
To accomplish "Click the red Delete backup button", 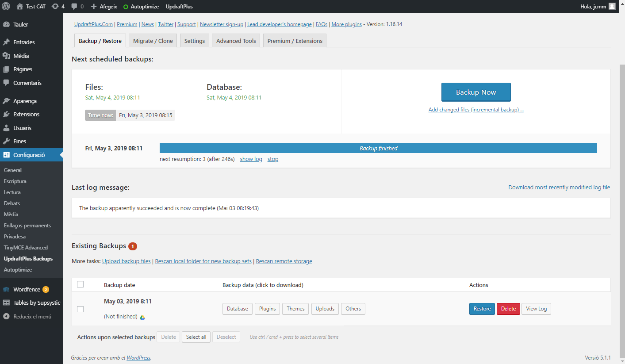I will (508, 309).
